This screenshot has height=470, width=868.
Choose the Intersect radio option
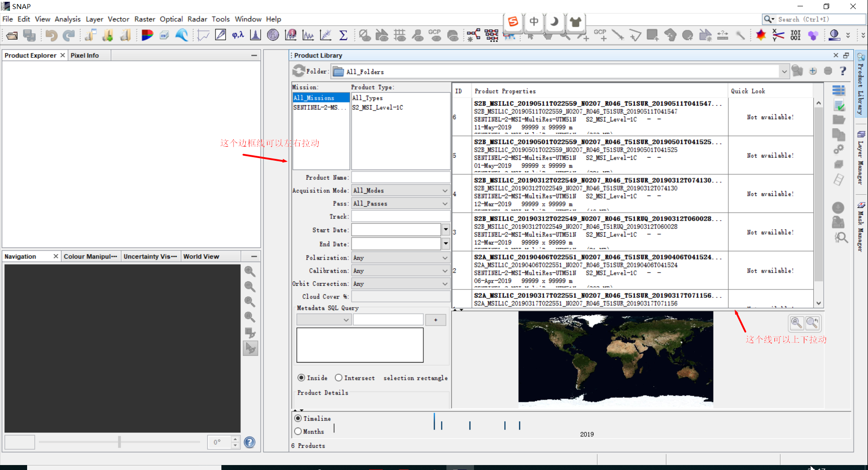coord(338,378)
